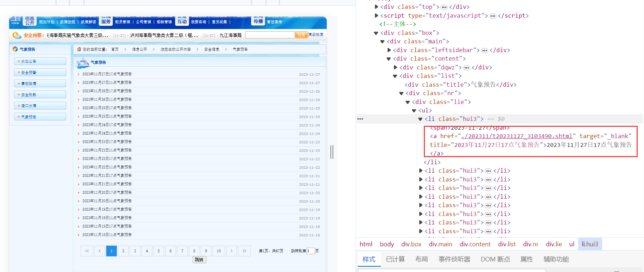Switch to the 已计算 tab

(x=395, y=259)
